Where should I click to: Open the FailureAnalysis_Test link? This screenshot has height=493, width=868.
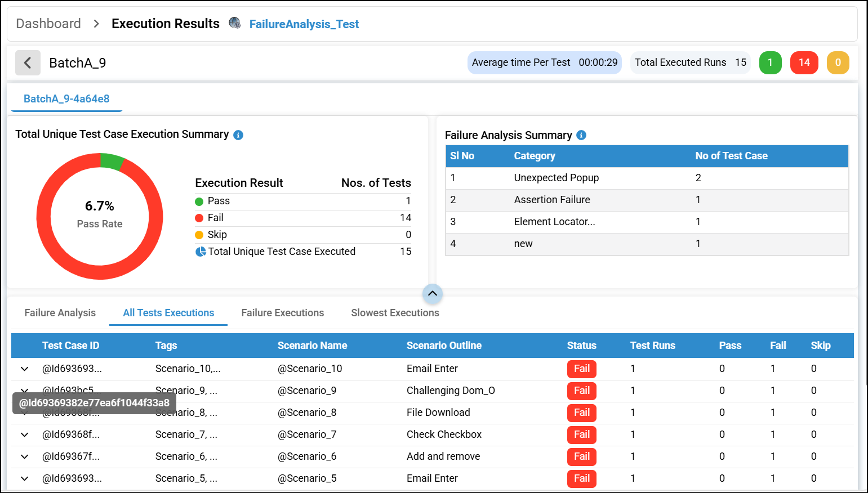(304, 24)
